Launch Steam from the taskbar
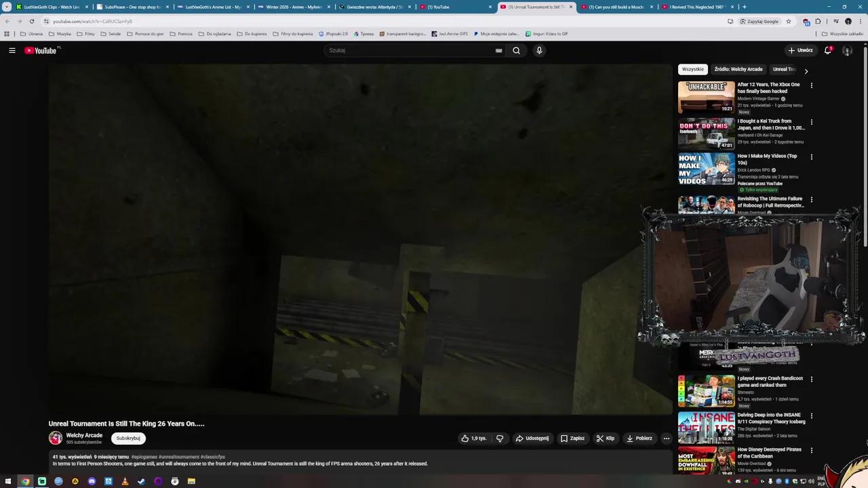Viewport: 868px width, 488px height. click(x=141, y=481)
